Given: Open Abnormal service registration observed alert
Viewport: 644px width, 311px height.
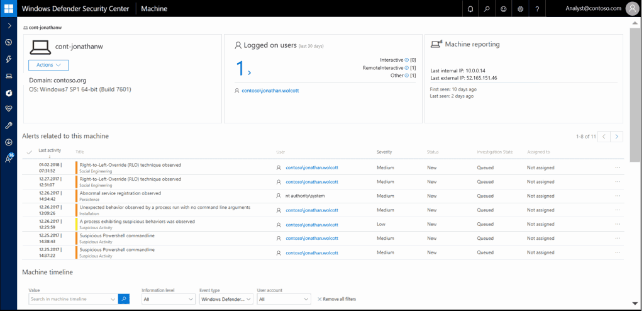Looking at the screenshot, I should [x=120, y=193].
